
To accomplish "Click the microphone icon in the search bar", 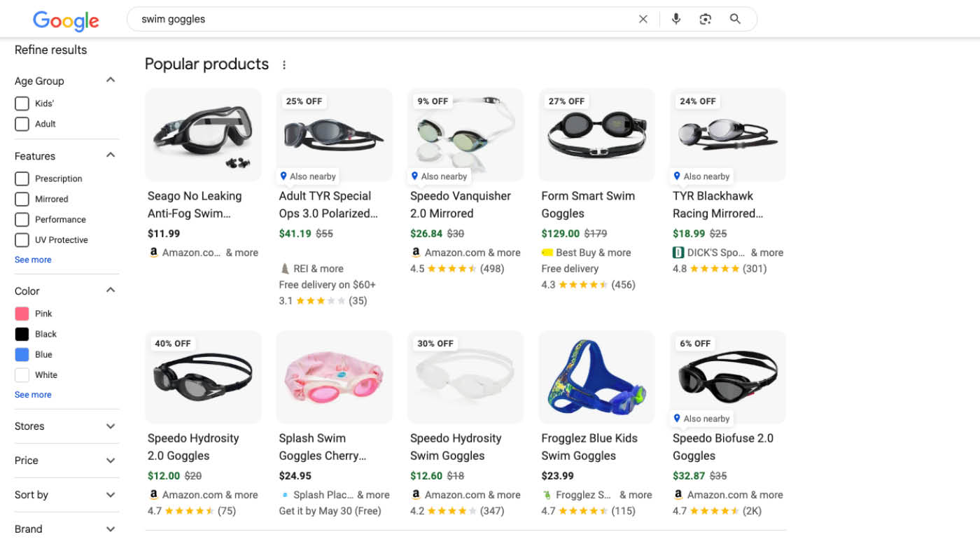I will coord(676,19).
